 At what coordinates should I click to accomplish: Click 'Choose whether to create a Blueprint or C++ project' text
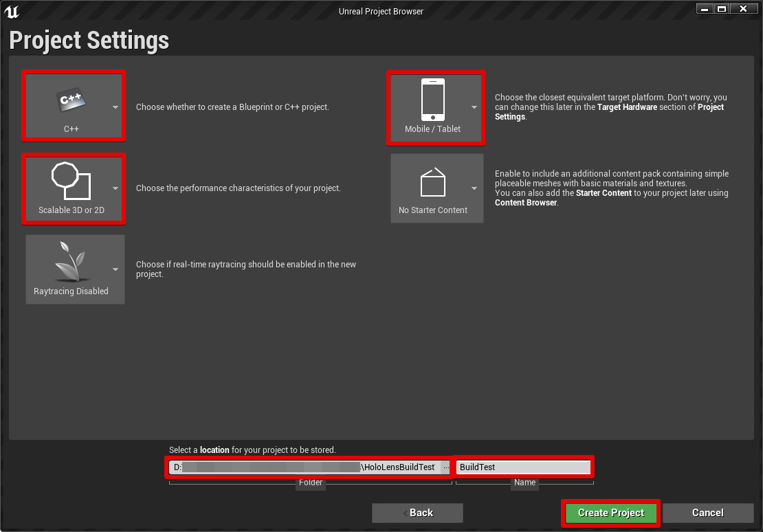pos(232,107)
